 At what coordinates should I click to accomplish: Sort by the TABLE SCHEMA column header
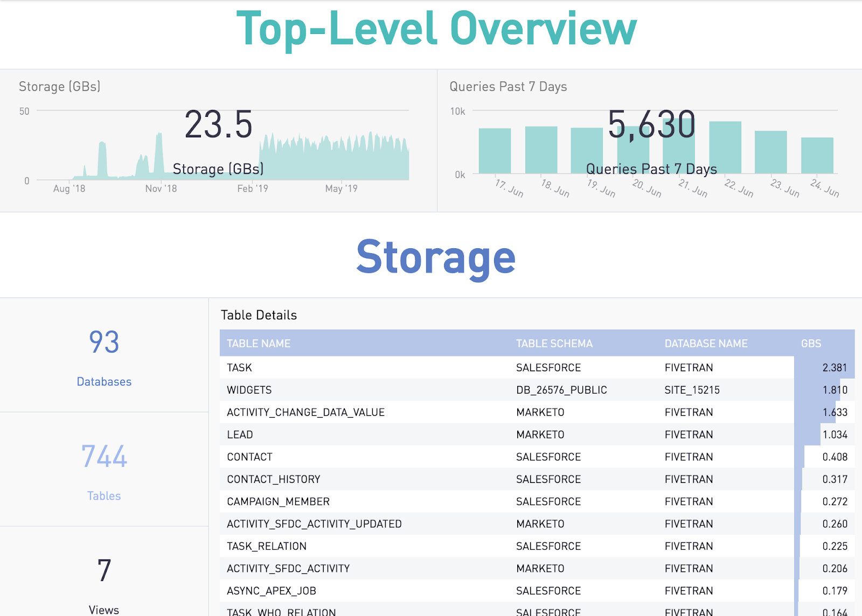[x=554, y=344]
